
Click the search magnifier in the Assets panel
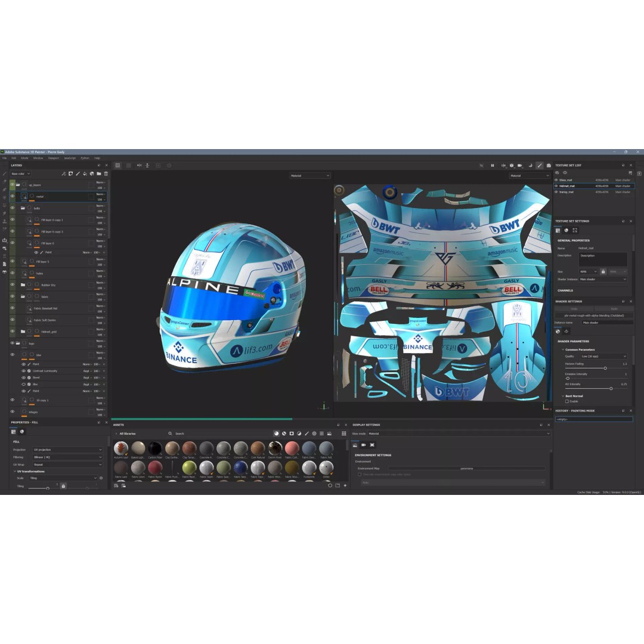coord(171,434)
